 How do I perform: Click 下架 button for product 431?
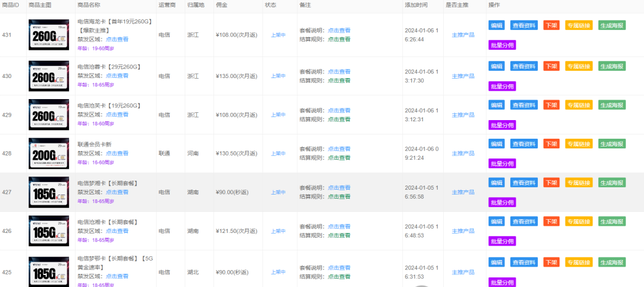(551, 25)
